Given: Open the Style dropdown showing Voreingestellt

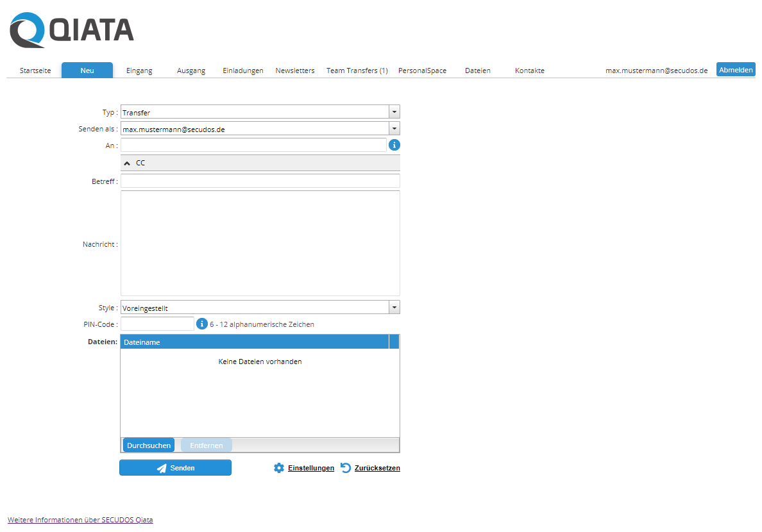Looking at the screenshot, I should coord(394,307).
